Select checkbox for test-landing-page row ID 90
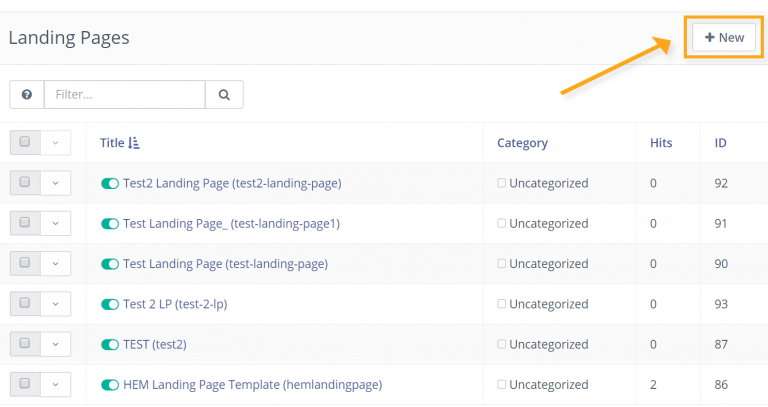 pos(25,263)
